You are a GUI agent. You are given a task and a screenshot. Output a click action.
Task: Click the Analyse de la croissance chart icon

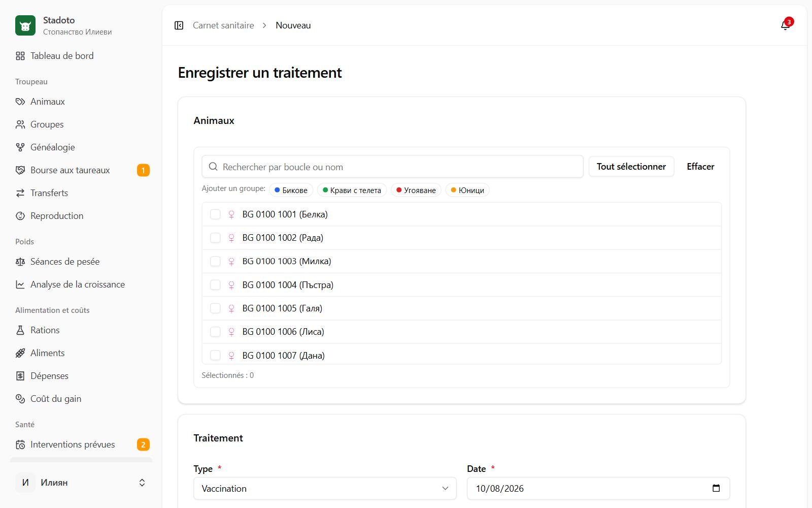pos(20,284)
